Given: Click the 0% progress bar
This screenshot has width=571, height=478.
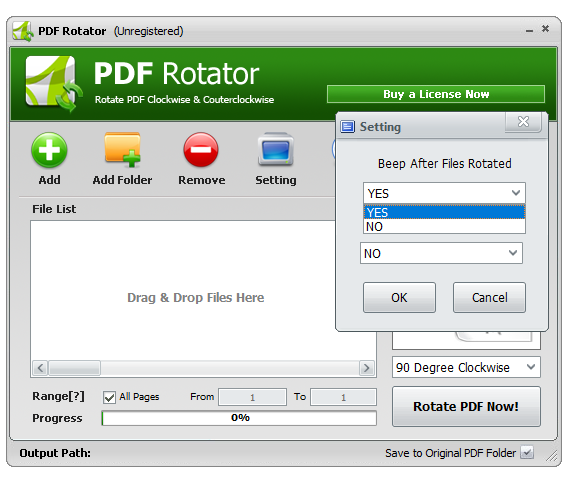Looking at the screenshot, I should [x=239, y=418].
